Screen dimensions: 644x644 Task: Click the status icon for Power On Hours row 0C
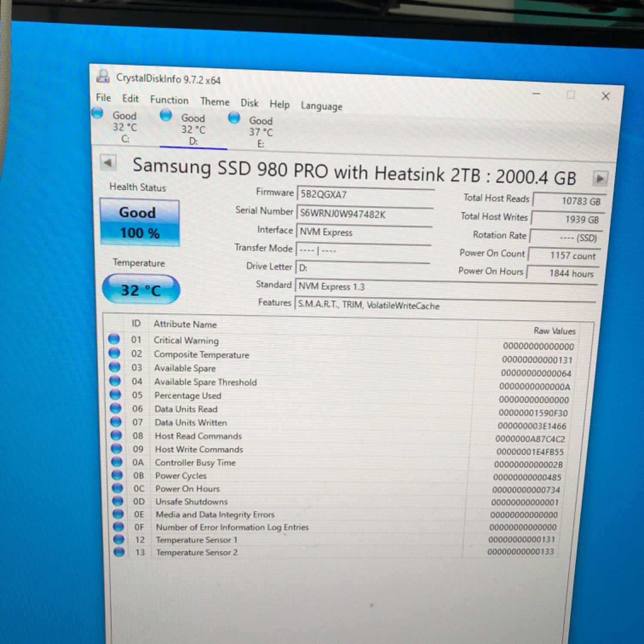tap(118, 488)
